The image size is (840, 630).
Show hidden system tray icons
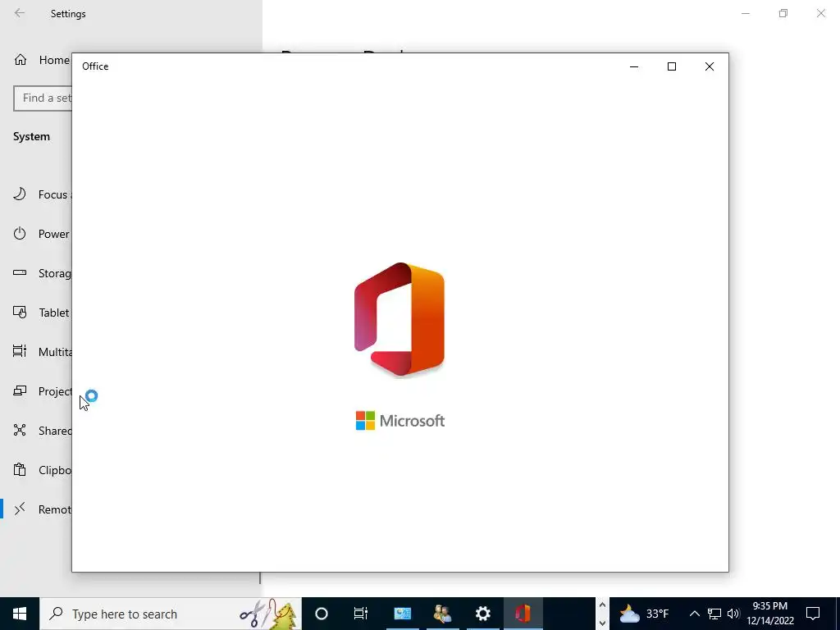point(694,614)
